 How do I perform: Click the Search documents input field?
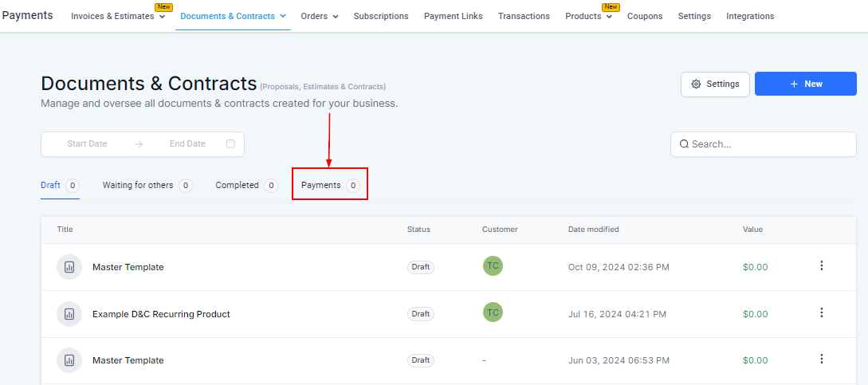(769, 144)
